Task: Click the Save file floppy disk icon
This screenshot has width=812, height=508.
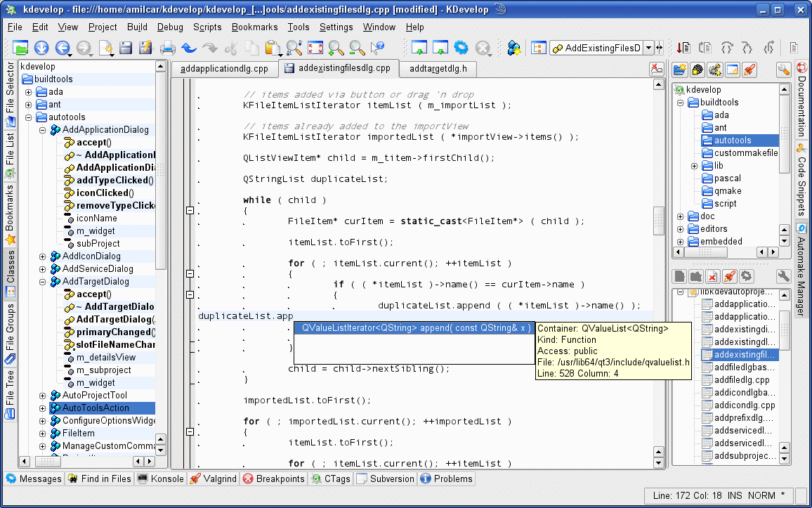Action: [126, 48]
